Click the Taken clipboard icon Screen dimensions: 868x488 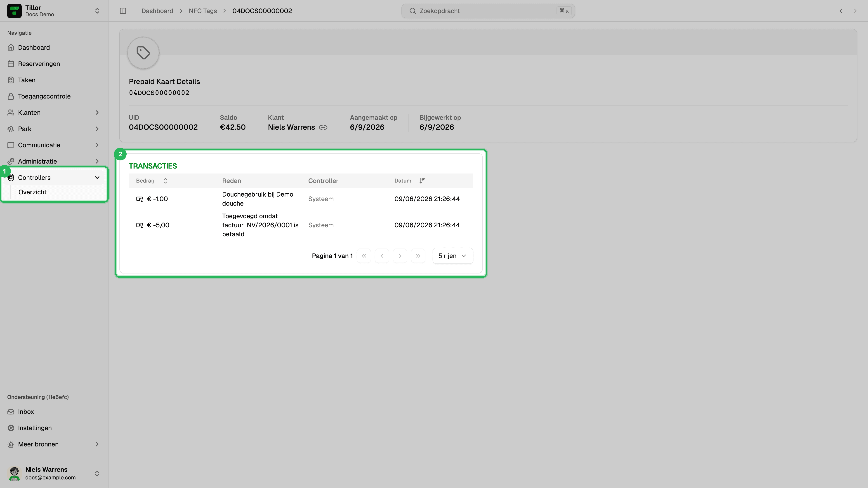coord(11,80)
